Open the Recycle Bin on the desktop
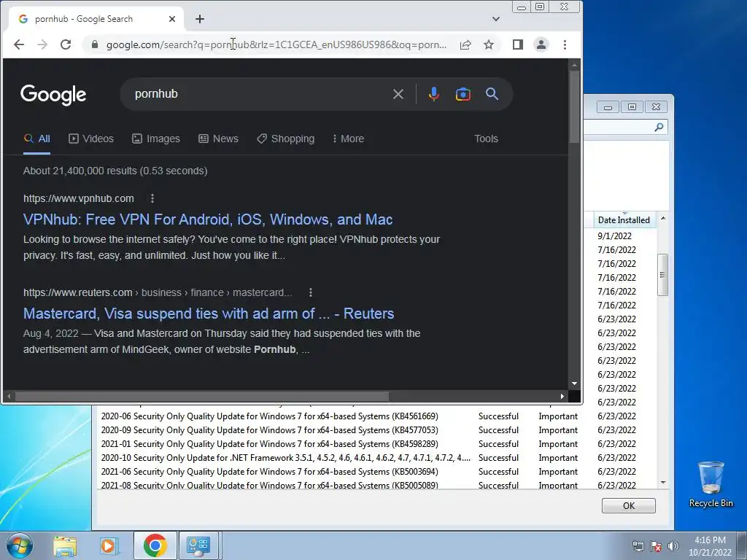The width and height of the screenshot is (747, 560). pyautogui.click(x=711, y=485)
